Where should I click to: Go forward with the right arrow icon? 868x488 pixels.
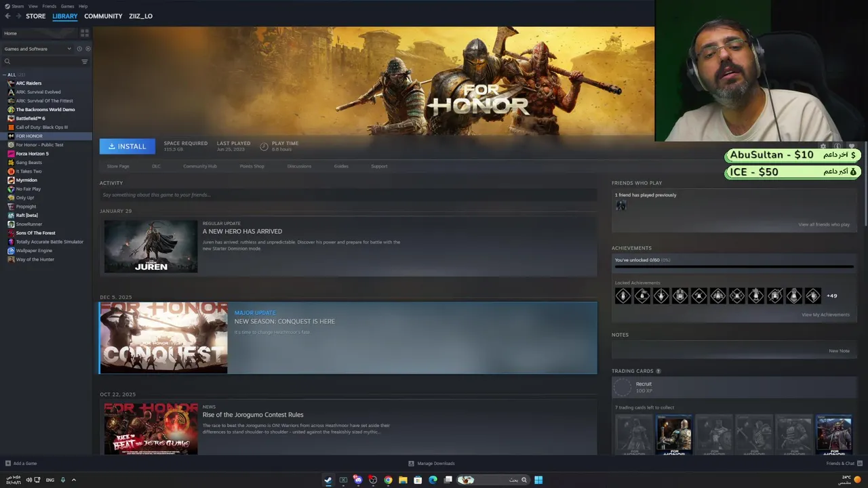[18, 16]
